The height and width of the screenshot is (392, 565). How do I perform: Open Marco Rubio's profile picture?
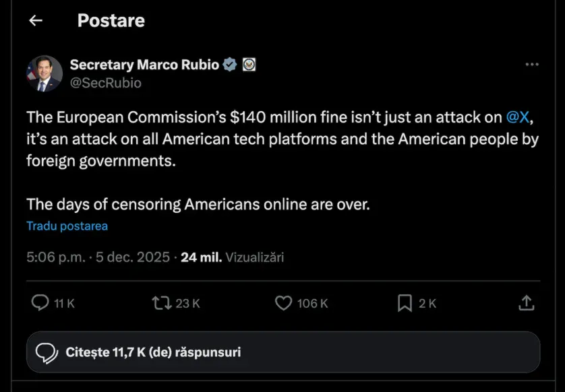click(44, 73)
